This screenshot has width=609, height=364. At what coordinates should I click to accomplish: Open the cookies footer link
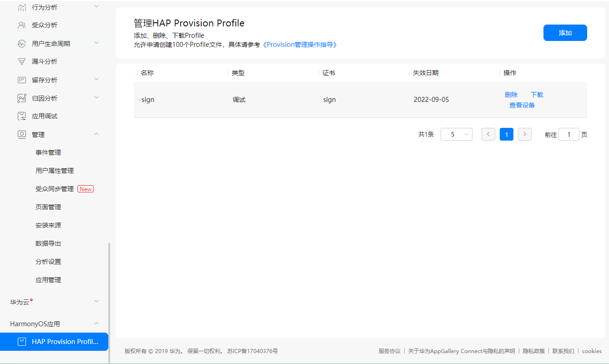pyautogui.click(x=592, y=351)
